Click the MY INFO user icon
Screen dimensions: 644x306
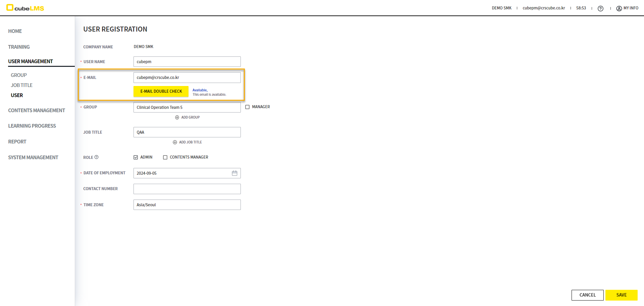pos(619,8)
